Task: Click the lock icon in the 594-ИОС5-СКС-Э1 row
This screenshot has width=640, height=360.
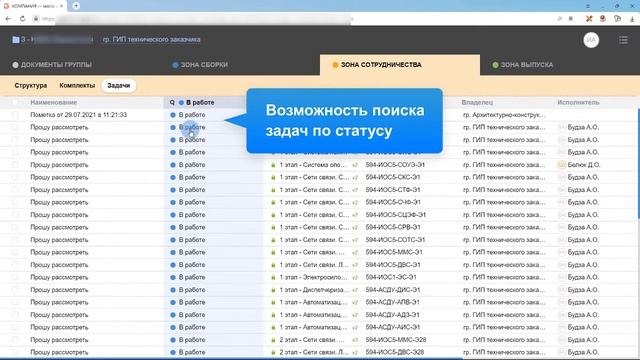Action: click(x=273, y=178)
